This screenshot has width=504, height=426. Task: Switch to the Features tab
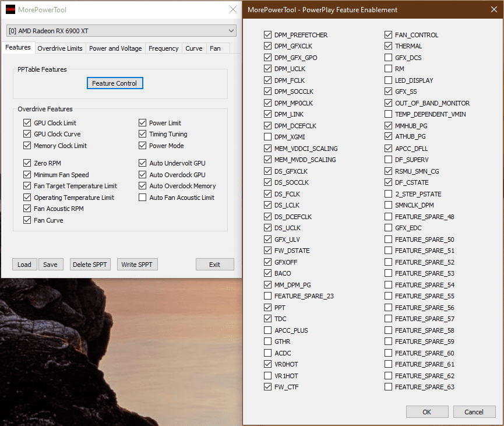tap(18, 48)
